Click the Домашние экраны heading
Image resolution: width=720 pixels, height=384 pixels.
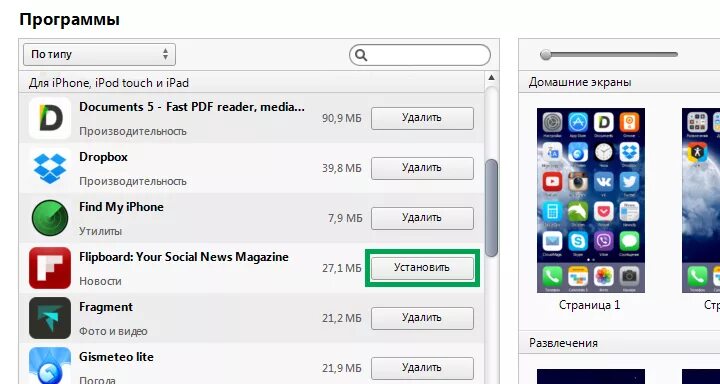(580, 82)
